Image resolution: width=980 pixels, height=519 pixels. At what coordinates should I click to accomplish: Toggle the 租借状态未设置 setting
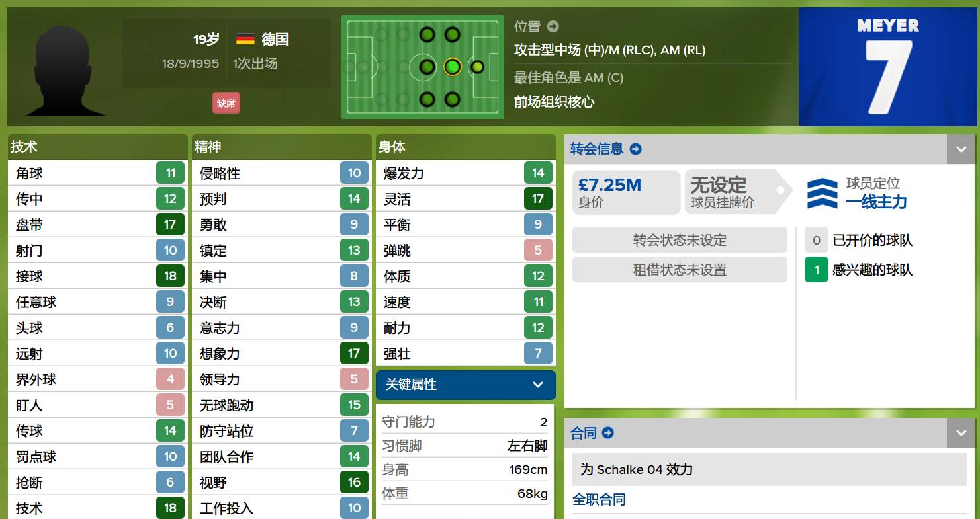[x=679, y=270]
